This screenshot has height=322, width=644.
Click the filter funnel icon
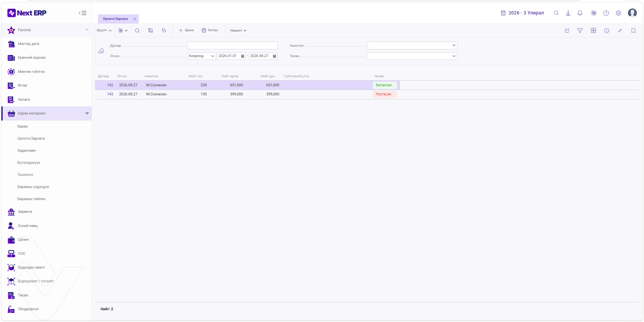tap(580, 31)
